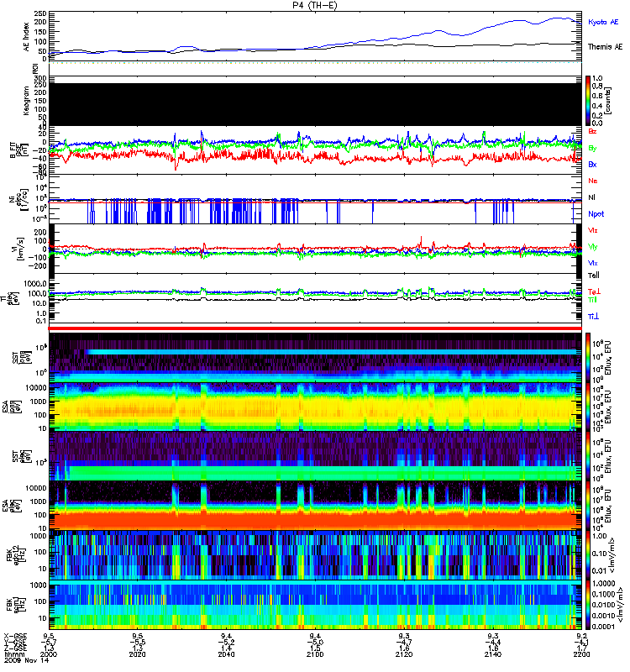630x672 pixels.
Task: Click the "-5.7" Y-GSE position value
Action: point(49,642)
